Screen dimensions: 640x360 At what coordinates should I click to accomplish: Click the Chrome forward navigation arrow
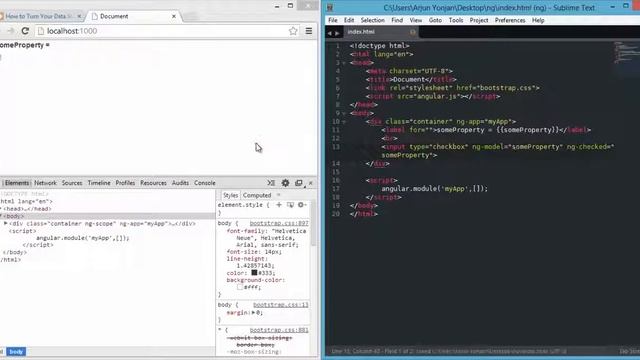[11, 31]
